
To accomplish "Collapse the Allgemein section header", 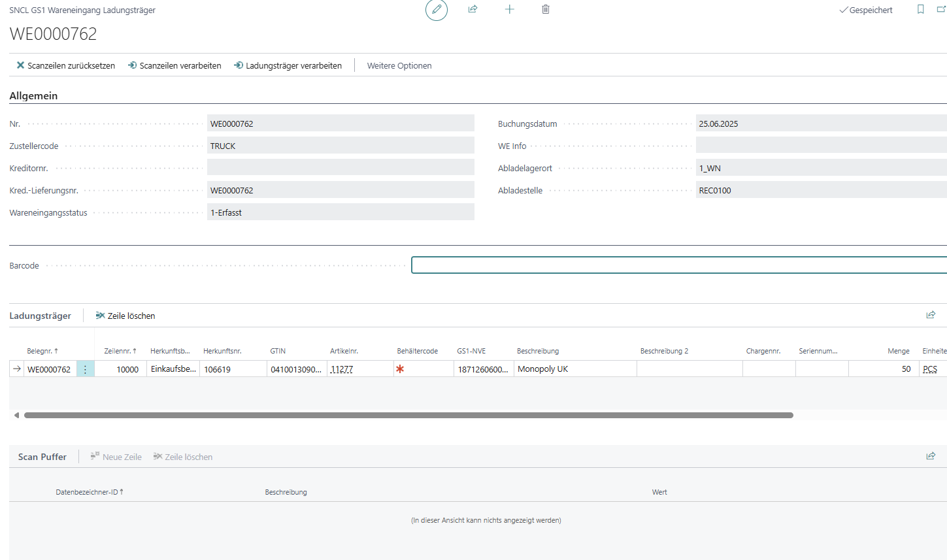I will 33,95.
